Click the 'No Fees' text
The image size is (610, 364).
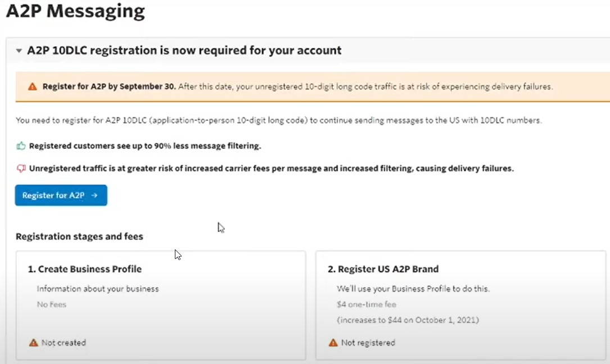[52, 304]
